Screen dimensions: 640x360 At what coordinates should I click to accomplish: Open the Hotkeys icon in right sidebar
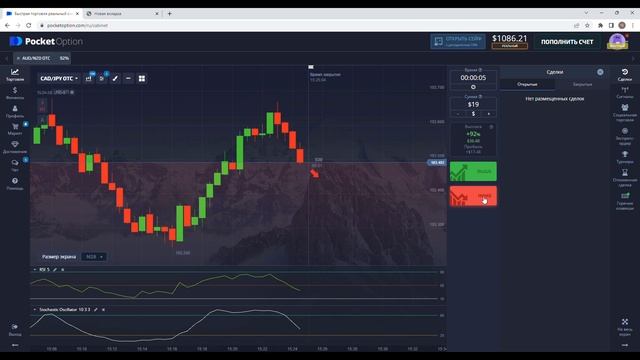coord(624,201)
